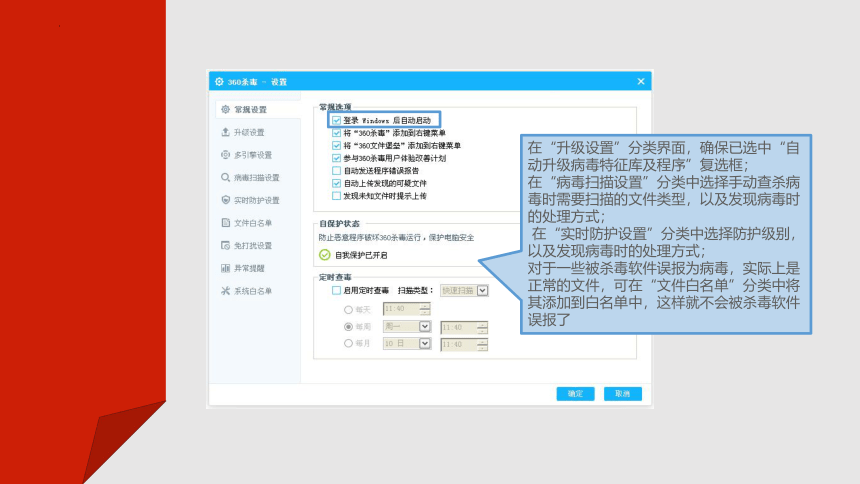Image resolution: width=860 pixels, height=484 pixels.
Task: Click the 病毒扫描设置 magnifier icon
Action: (x=225, y=177)
